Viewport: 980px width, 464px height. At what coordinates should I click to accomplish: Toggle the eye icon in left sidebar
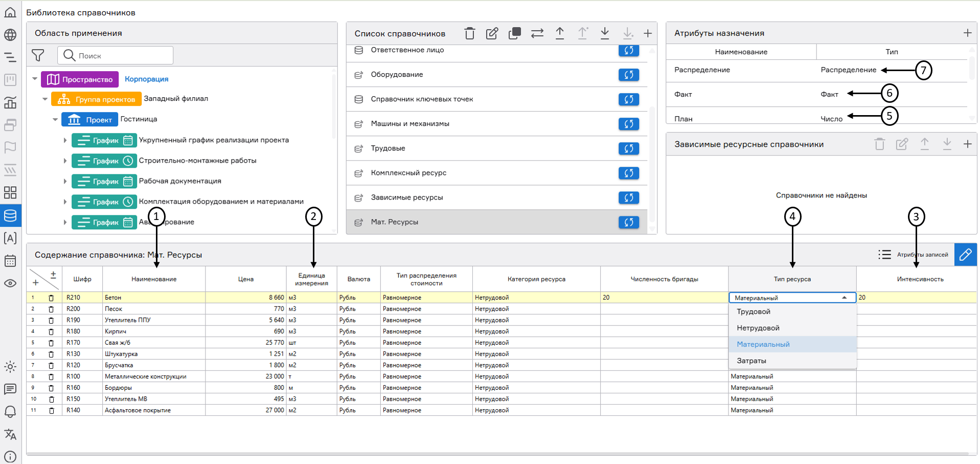point(10,283)
